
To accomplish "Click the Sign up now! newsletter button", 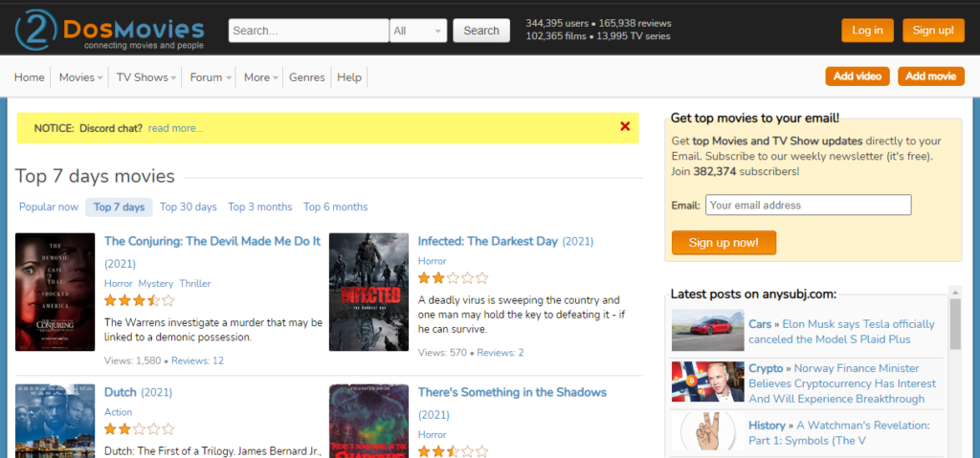I will [x=724, y=243].
